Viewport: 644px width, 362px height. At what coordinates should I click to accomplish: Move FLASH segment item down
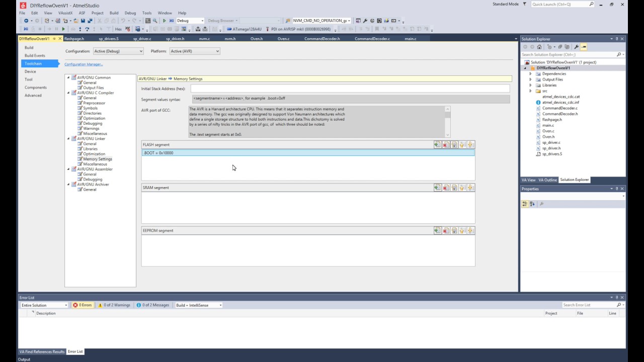[470, 145]
